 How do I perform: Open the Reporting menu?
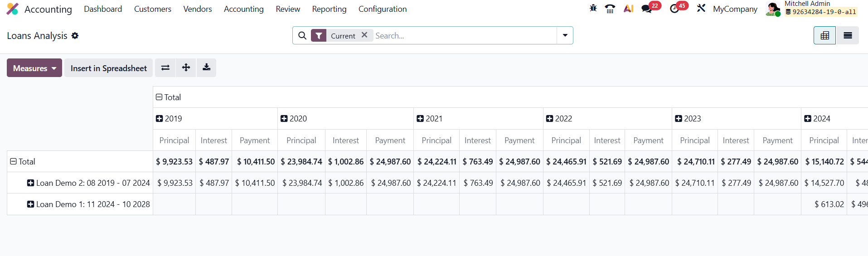click(329, 9)
